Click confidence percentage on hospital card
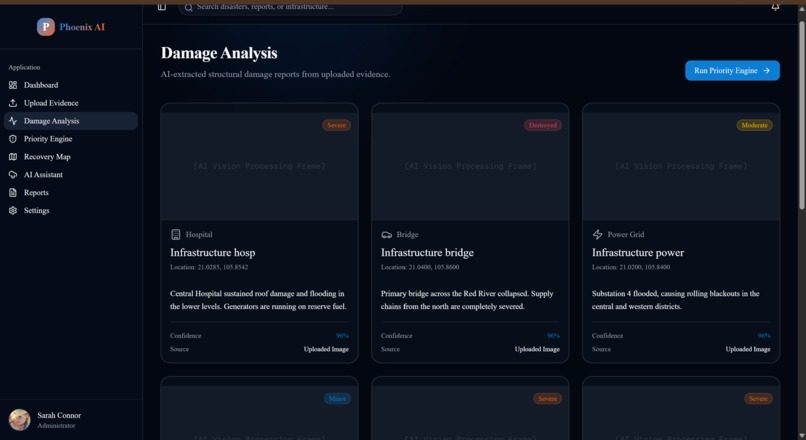 [x=342, y=336]
